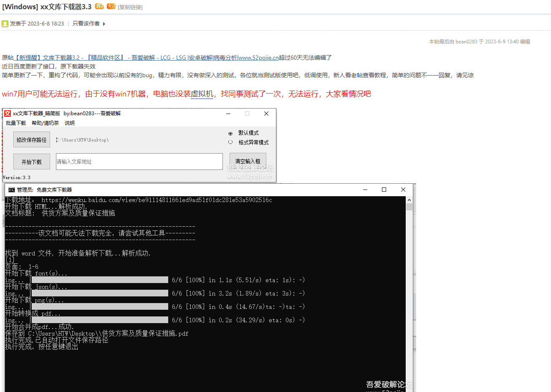Screen dimensions: 551x392
Task: Expand the arrow next to 只看该作者
Action: tap(104, 24)
